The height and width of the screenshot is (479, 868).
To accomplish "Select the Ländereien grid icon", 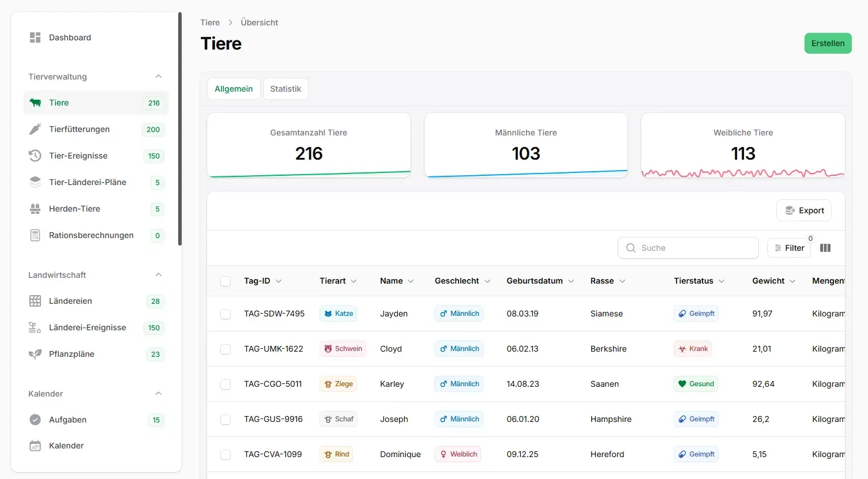I will point(35,301).
